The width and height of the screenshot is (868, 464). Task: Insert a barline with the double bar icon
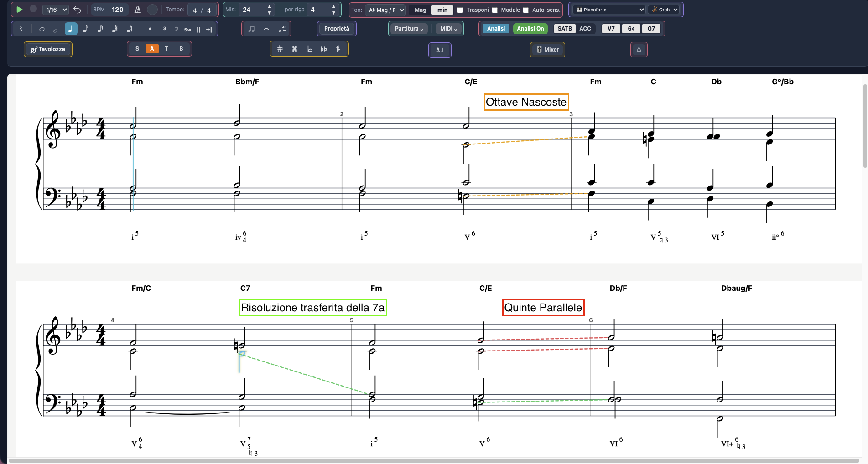click(198, 29)
